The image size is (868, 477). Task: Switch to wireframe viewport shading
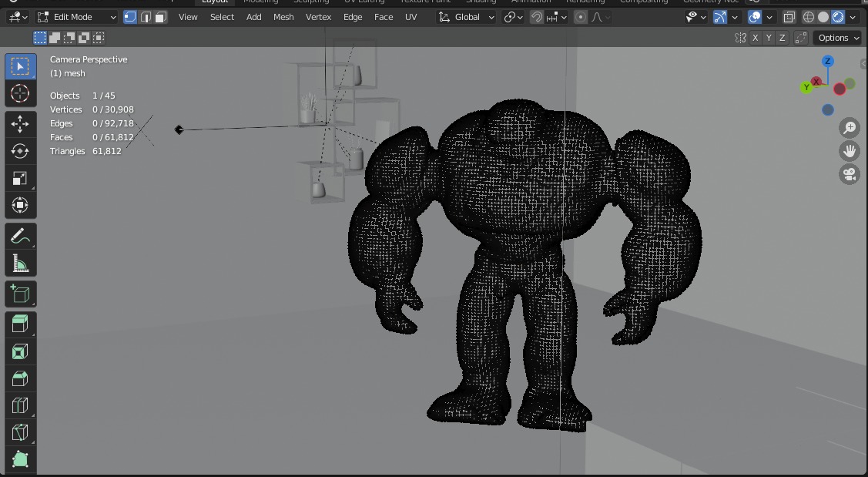pyautogui.click(x=808, y=17)
